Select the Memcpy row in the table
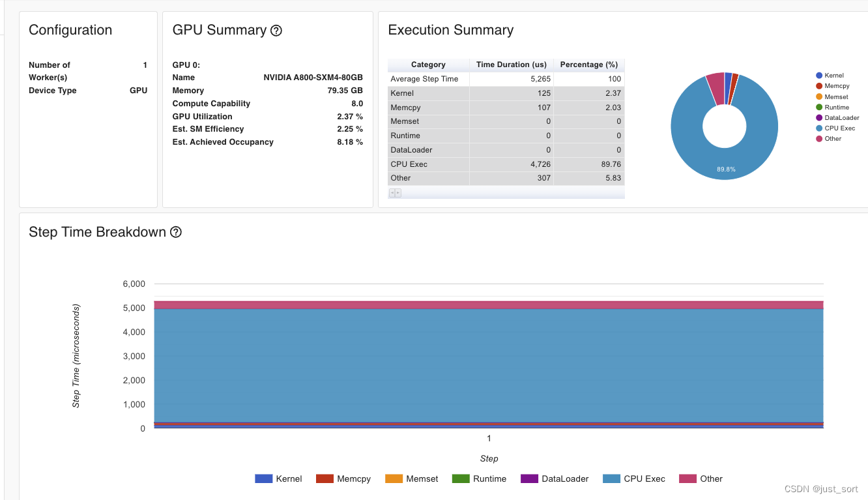The width and height of the screenshot is (868, 500). click(506, 108)
